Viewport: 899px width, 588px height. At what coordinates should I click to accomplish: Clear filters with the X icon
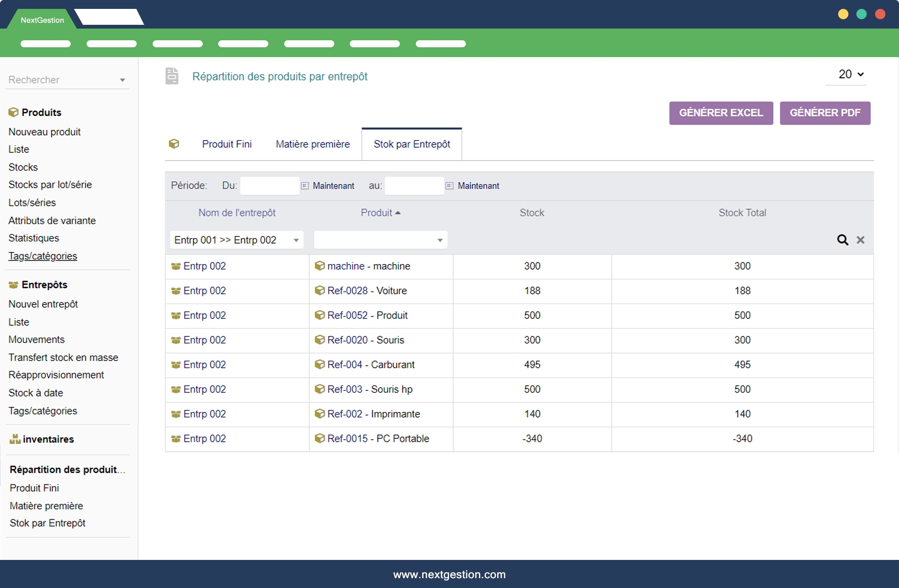[860, 240]
